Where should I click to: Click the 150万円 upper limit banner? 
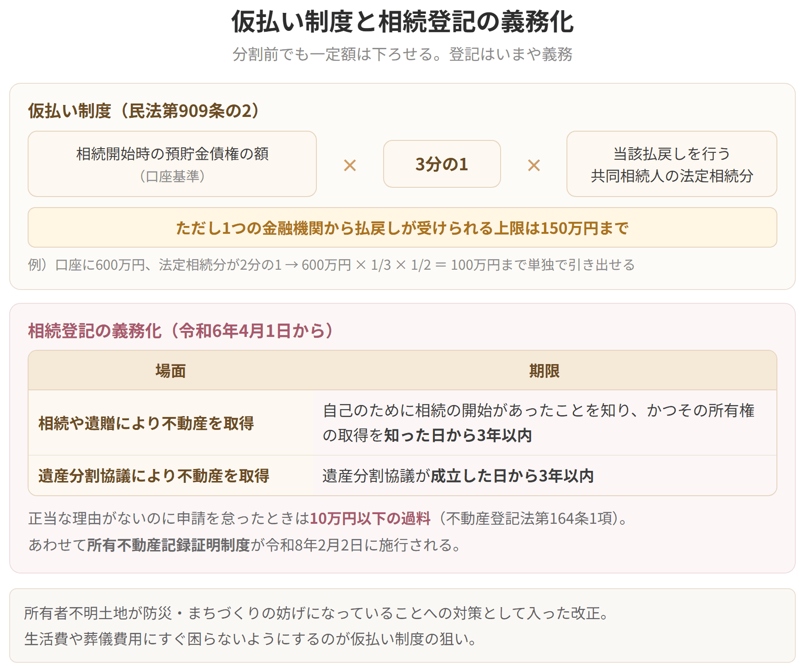pyautogui.click(x=402, y=227)
